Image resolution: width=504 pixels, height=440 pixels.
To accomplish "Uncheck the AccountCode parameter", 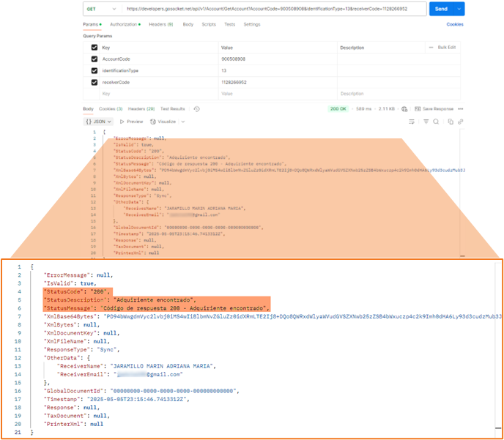I will [94, 59].
